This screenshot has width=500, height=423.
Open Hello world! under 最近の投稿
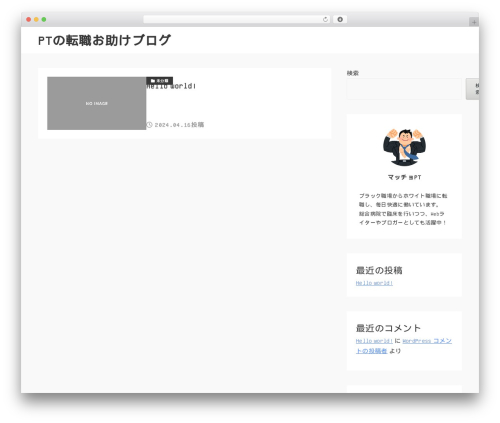374,283
